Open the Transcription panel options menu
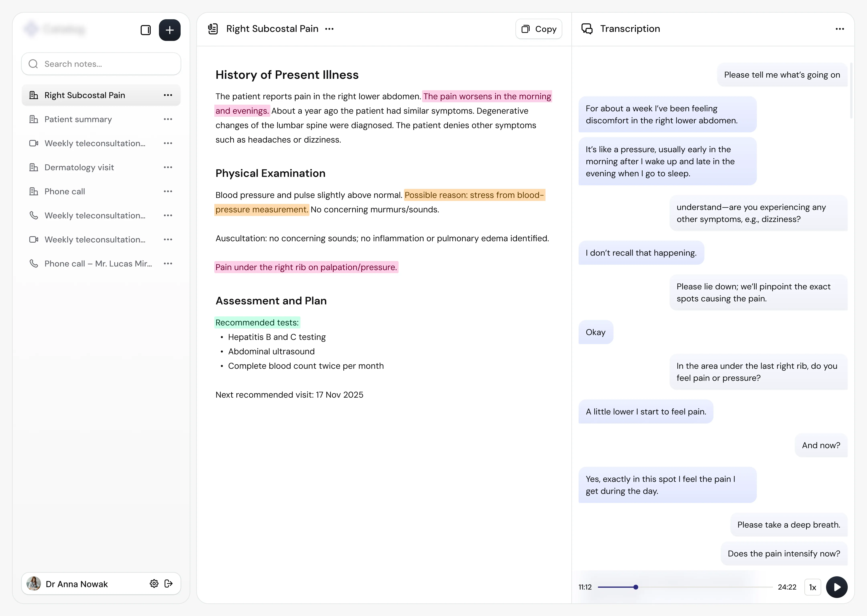The height and width of the screenshot is (616, 867). click(840, 28)
